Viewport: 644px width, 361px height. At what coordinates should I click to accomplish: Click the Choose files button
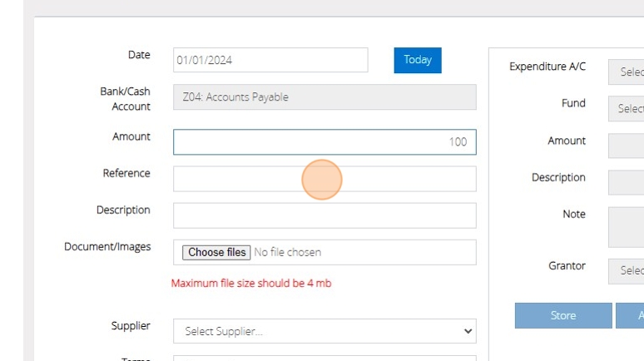(216, 252)
